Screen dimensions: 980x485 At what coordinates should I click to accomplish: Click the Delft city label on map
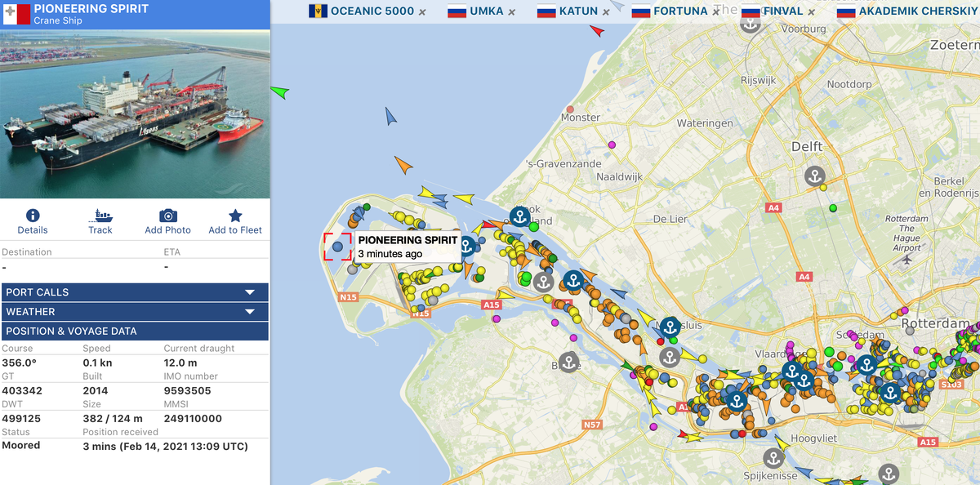807,146
